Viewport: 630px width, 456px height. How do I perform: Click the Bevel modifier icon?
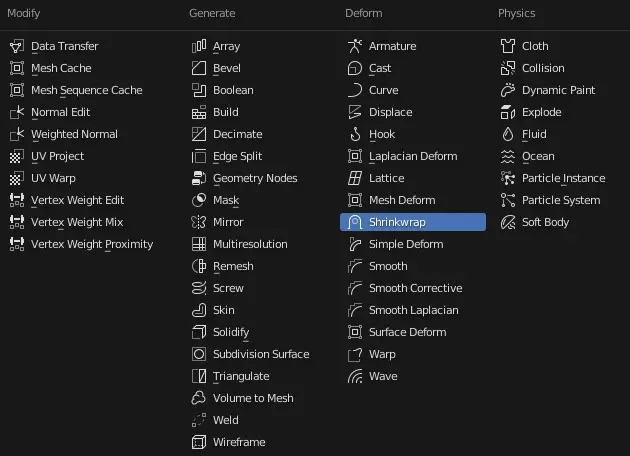(199, 68)
